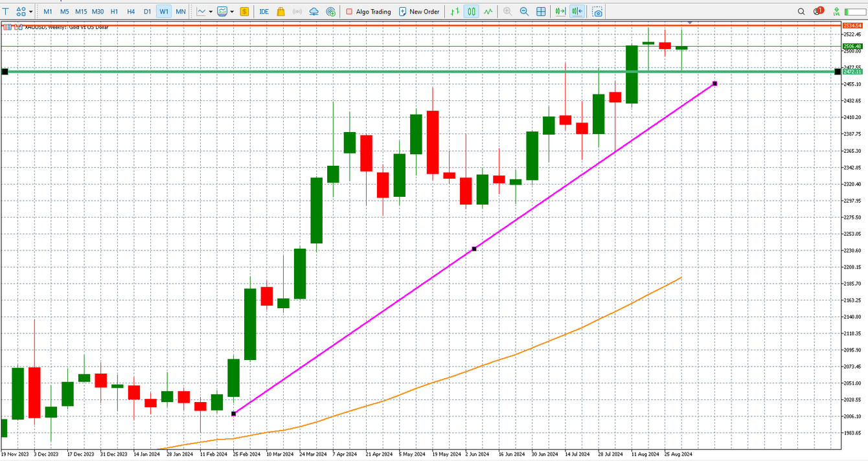This screenshot has height=461, width=868.
Task: Open the cloud VPS hosting icon
Action: tap(314, 12)
